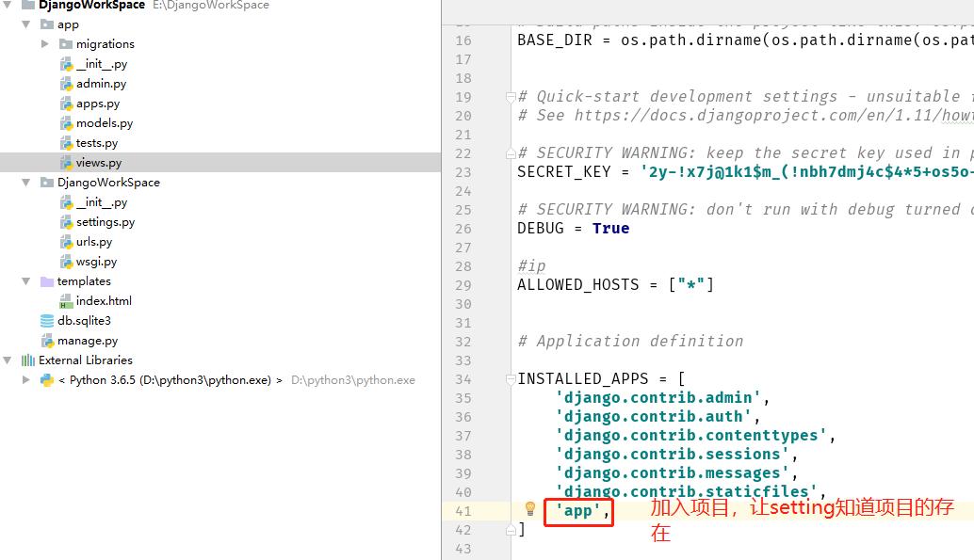Click the '# Application definition' comment
Viewport: 974px width, 560px height.
point(630,342)
